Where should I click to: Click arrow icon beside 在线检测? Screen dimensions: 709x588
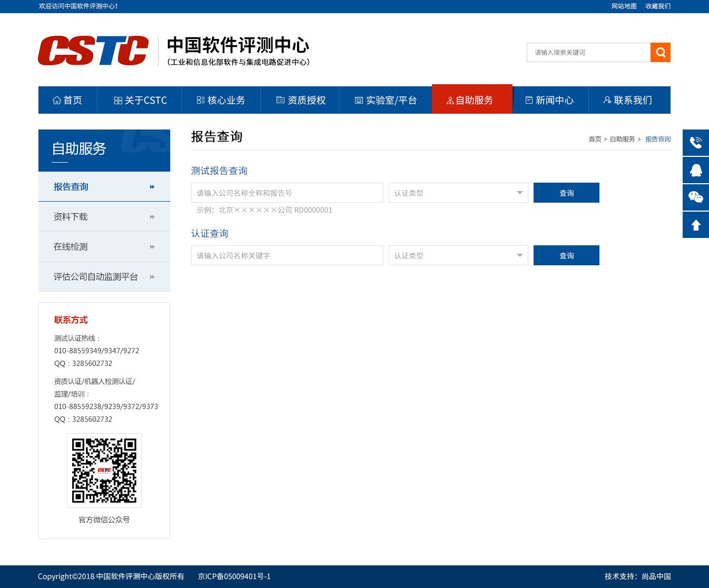tap(152, 247)
